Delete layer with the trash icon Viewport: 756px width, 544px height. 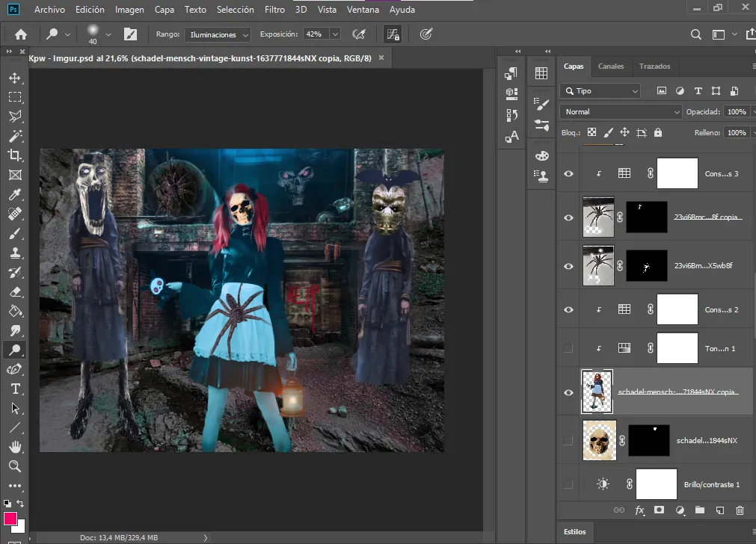(x=740, y=510)
